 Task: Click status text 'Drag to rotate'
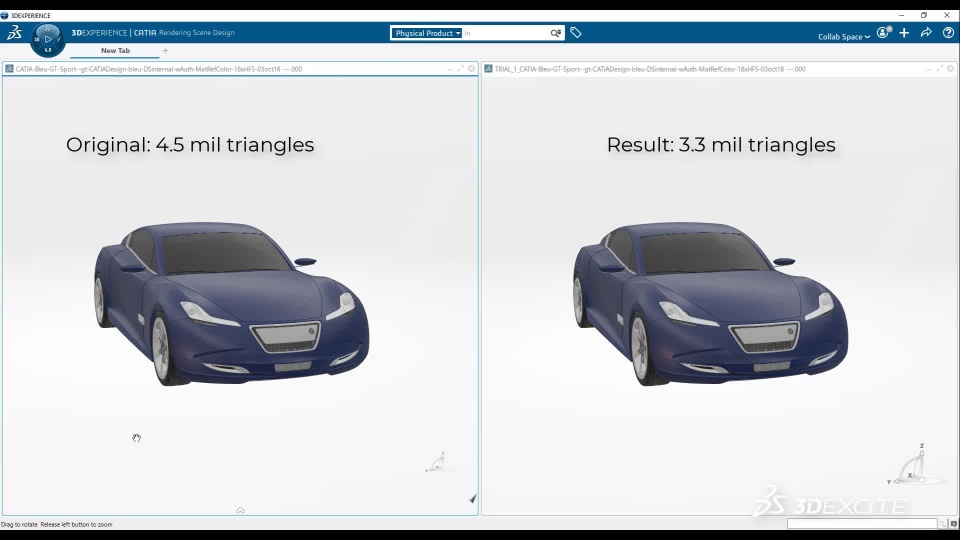(x=19, y=525)
